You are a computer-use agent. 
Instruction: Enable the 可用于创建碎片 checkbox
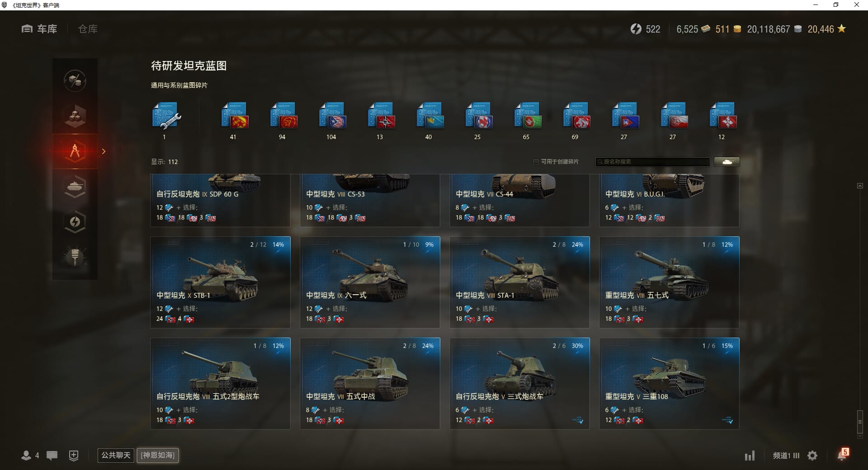pos(536,162)
